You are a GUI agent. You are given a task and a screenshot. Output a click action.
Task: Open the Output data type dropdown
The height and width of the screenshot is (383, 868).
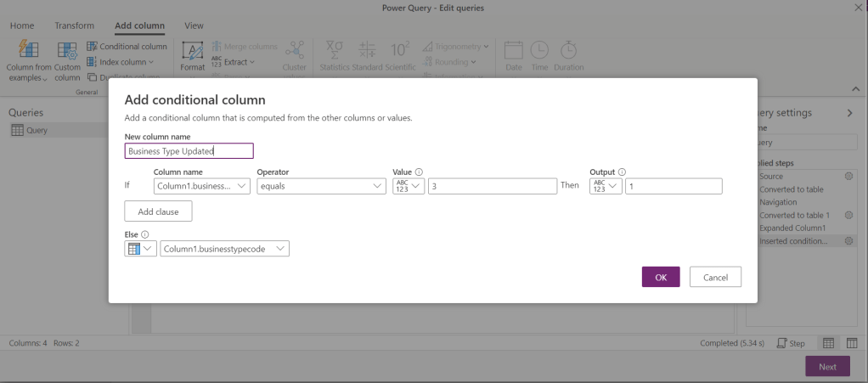click(x=606, y=186)
